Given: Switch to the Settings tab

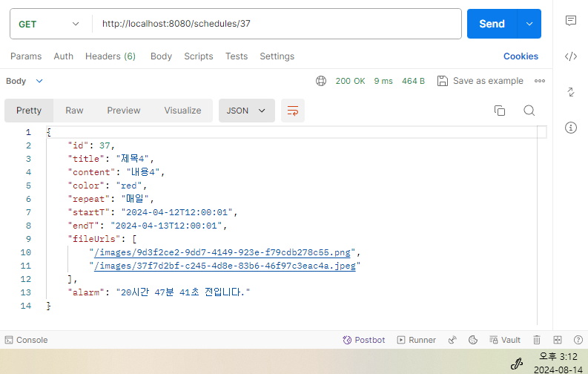Looking at the screenshot, I should (x=277, y=56).
